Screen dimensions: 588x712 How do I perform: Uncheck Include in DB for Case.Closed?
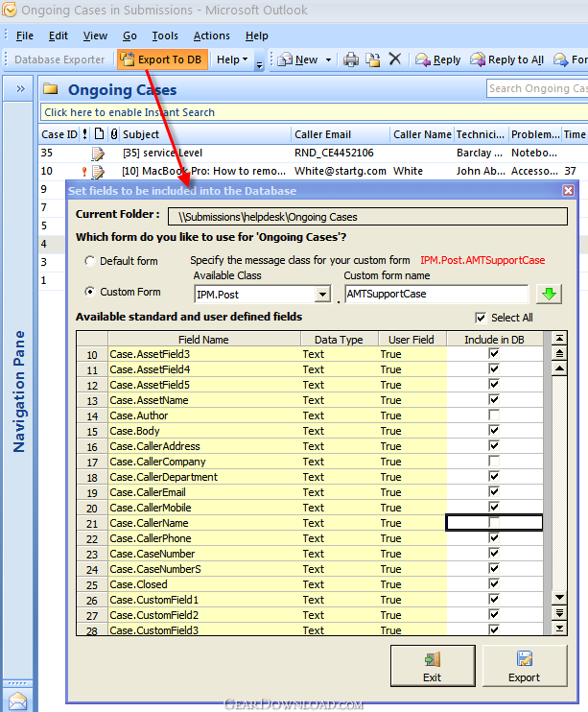click(494, 583)
